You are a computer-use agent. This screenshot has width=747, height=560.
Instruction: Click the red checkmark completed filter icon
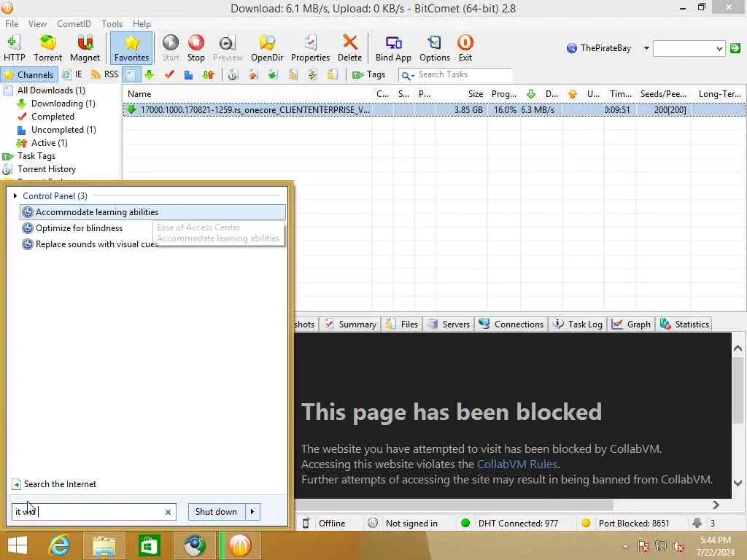[x=169, y=75]
